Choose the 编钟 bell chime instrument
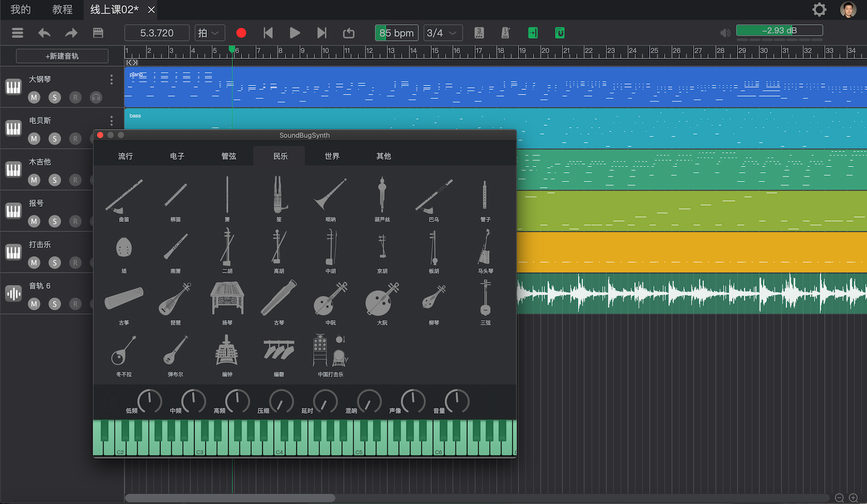The width and height of the screenshot is (867, 504). coord(227,351)
